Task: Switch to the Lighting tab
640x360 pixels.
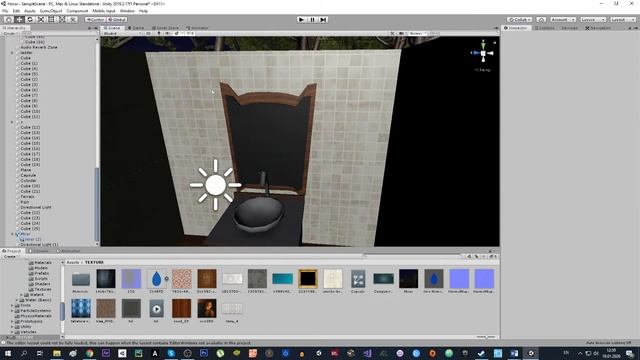Action: pos(545,28)
